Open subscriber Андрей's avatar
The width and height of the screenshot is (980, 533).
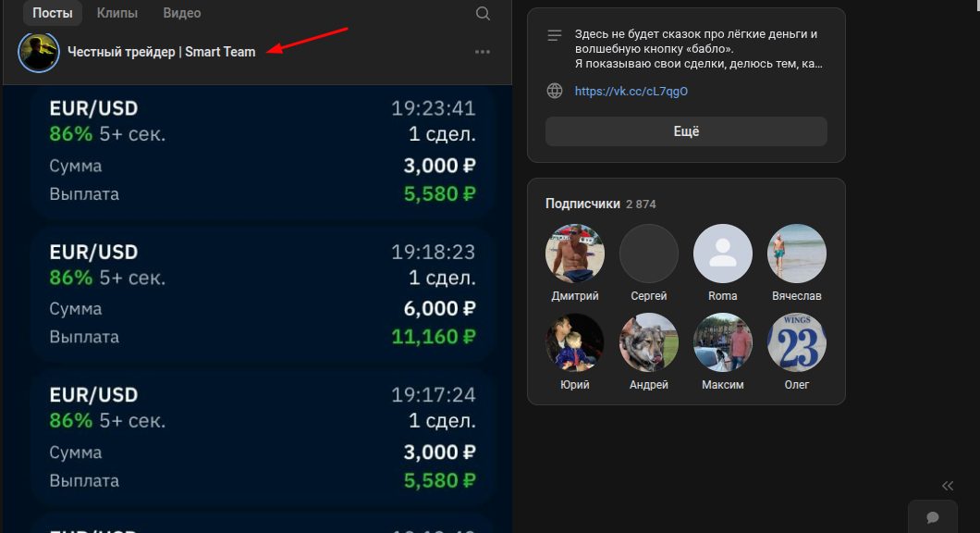click(x=649, y=342)
